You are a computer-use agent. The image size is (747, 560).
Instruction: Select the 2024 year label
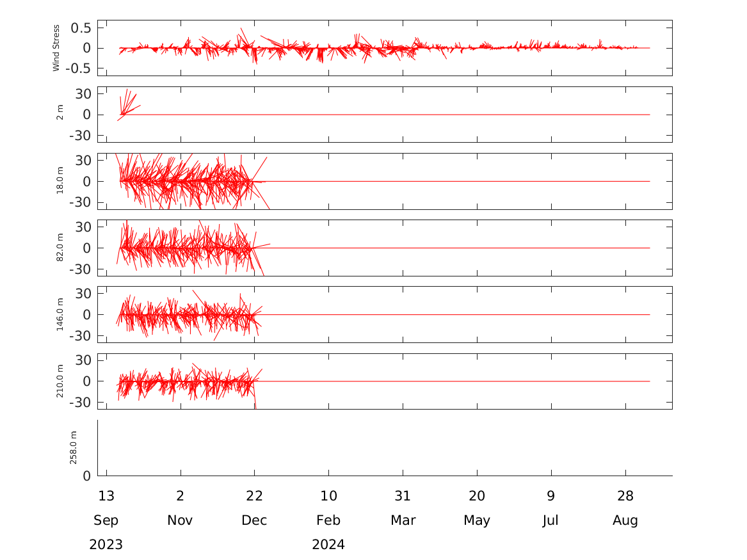328,545
